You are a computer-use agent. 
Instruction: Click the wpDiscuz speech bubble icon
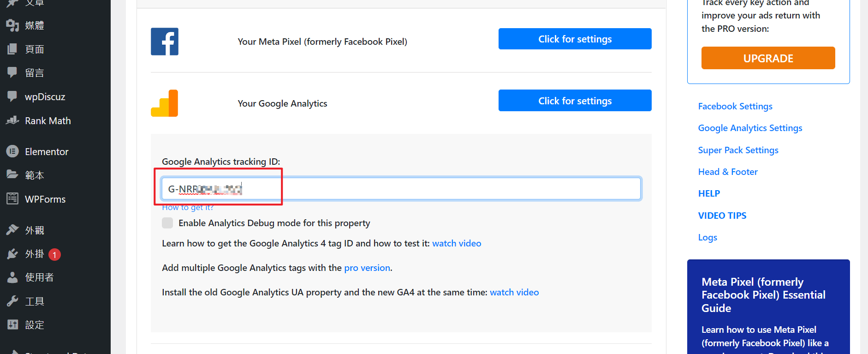(12, 96)
